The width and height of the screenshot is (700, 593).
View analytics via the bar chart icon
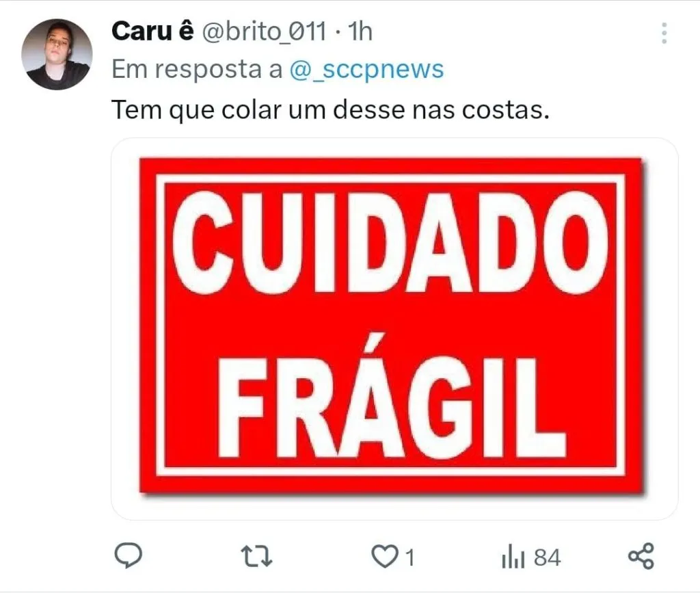point(513,557)
